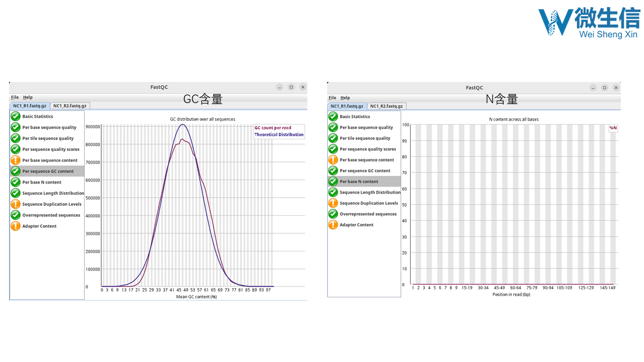Click the orange warning icon for Per base sequence content, left window

[x=16, y=160]
